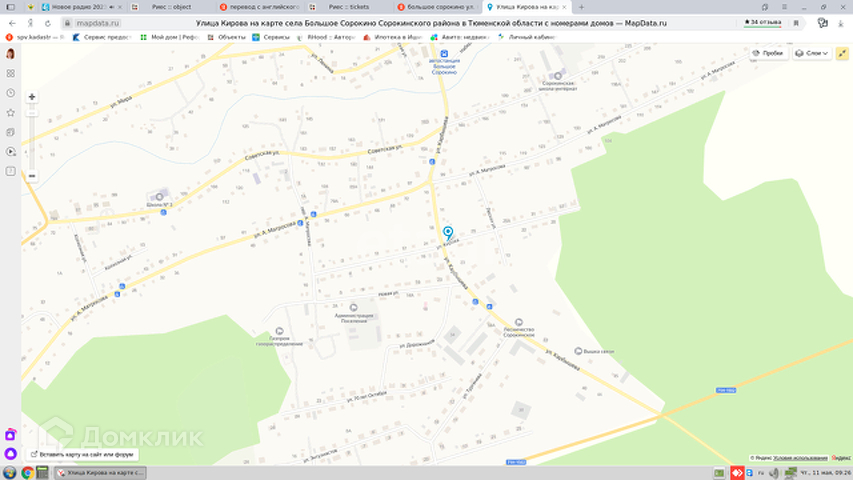Open Авито: недвиж bookmark
The height and width of the screenshot is (480, 853).
click(460, 37)
